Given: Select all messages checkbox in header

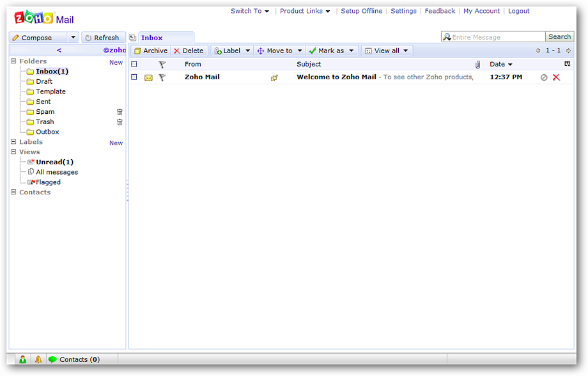Looking at the screenshot, I should (134, 64).
